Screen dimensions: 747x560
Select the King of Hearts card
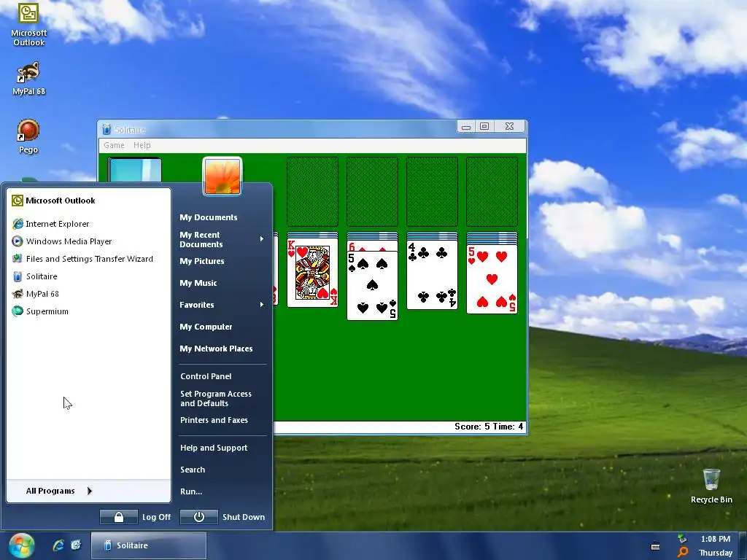[x=312, y=273]
